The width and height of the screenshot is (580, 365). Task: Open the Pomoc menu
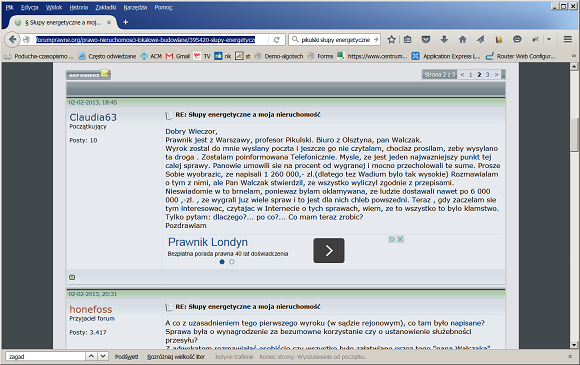tap(163, 7)
